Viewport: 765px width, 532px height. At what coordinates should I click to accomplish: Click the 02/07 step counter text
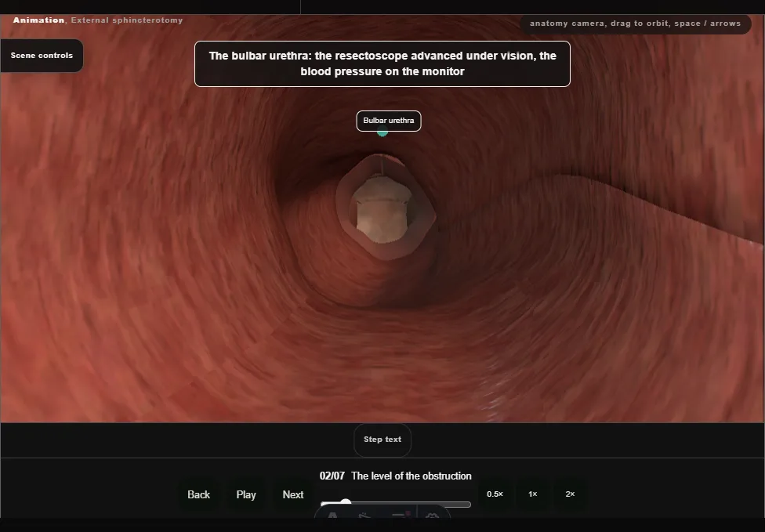[332, 476]
